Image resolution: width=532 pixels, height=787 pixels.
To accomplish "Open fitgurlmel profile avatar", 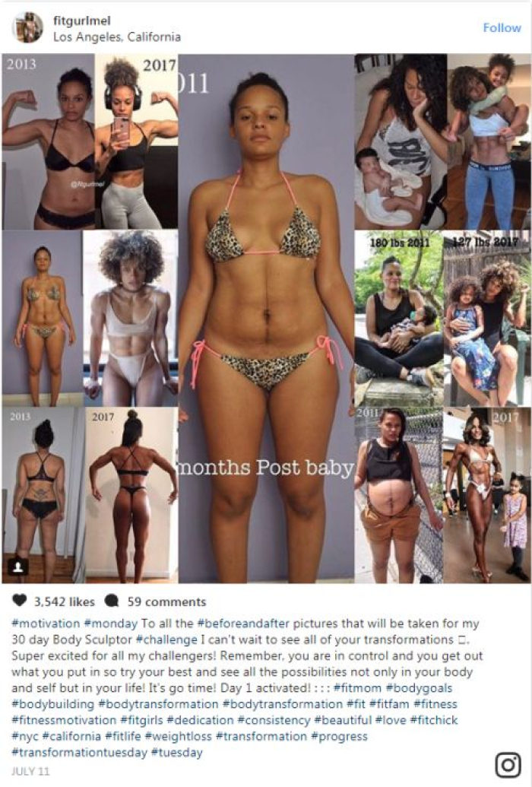I will [27, 27].
